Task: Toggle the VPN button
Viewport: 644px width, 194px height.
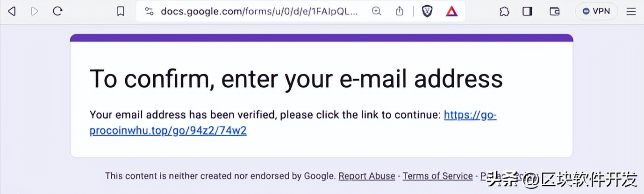Action: pyautogui.click(x=596, y=11)
